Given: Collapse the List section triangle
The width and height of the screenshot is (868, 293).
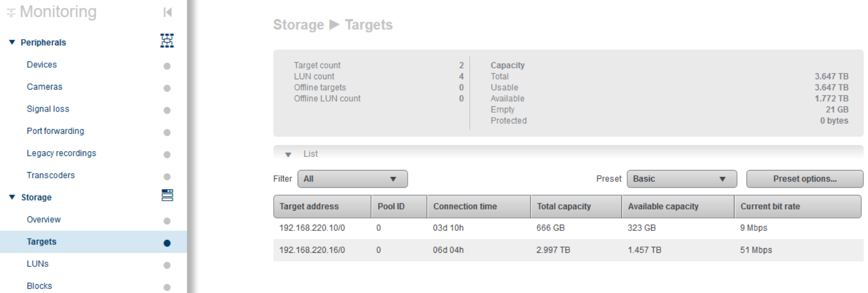Looking at the screenshot, I should click(288, 155).
